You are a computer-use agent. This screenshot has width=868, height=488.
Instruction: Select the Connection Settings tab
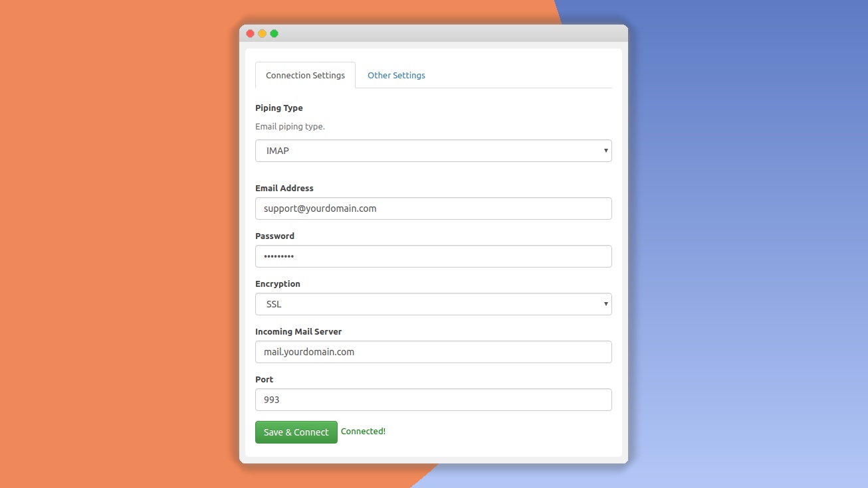(x=305, y=76)
